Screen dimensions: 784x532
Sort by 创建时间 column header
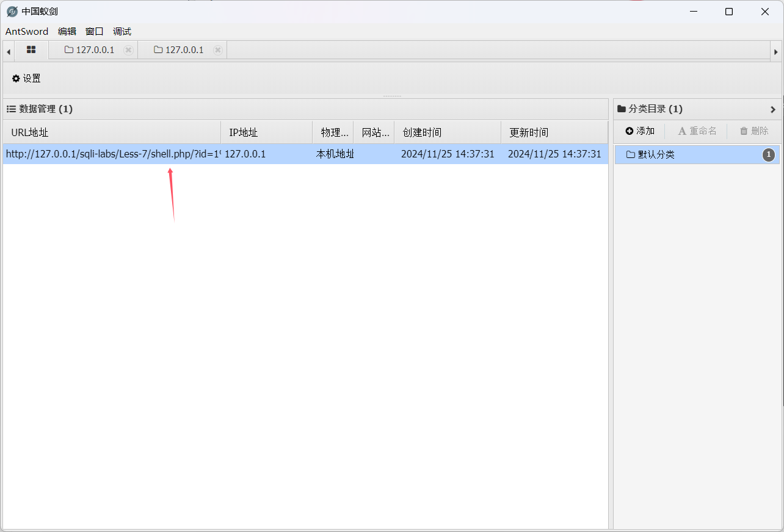[448, 132]
